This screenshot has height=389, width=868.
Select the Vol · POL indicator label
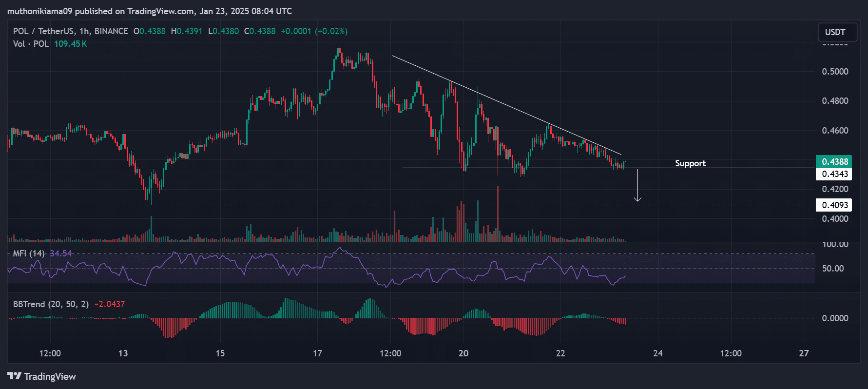31,44
